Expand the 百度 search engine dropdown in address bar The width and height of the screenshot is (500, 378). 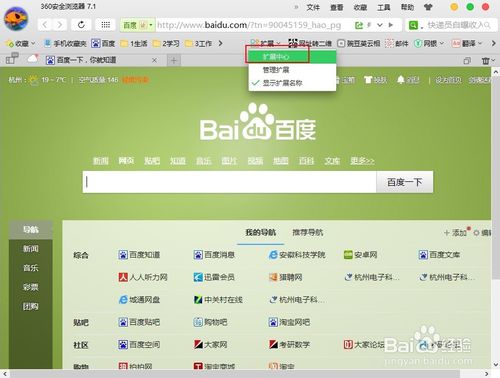[x=151, y=25]
